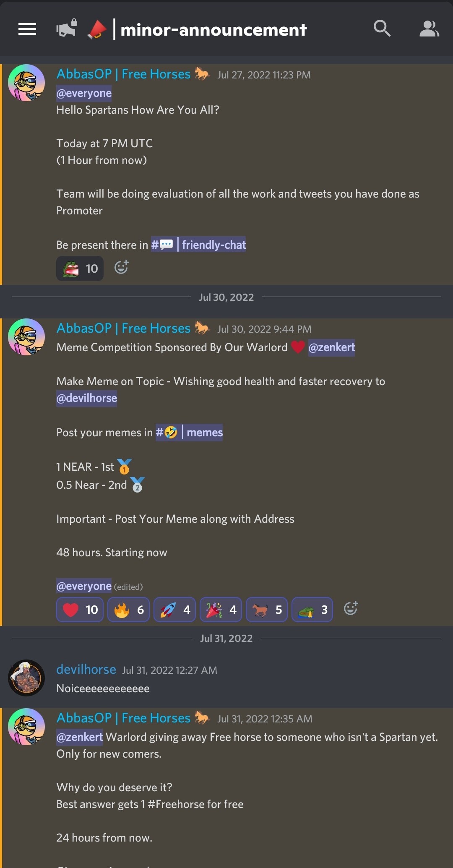Viewport: 453px width, 868px height.
Task: Open the member list icon
Action: (x=429, y=29)
